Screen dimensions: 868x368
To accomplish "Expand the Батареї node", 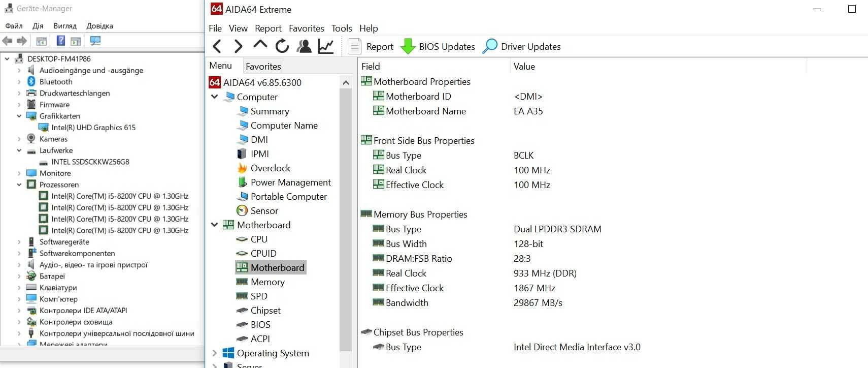I will point(19,276).
